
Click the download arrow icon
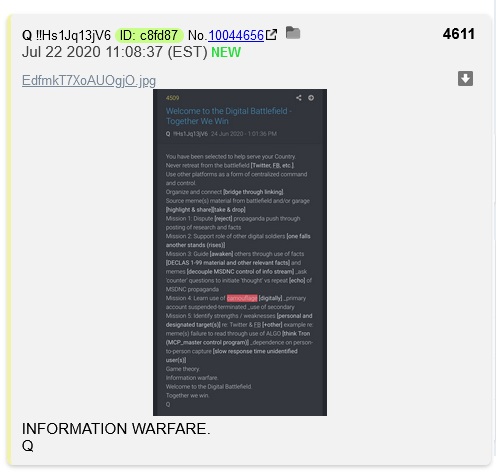[x=465, y=79]
